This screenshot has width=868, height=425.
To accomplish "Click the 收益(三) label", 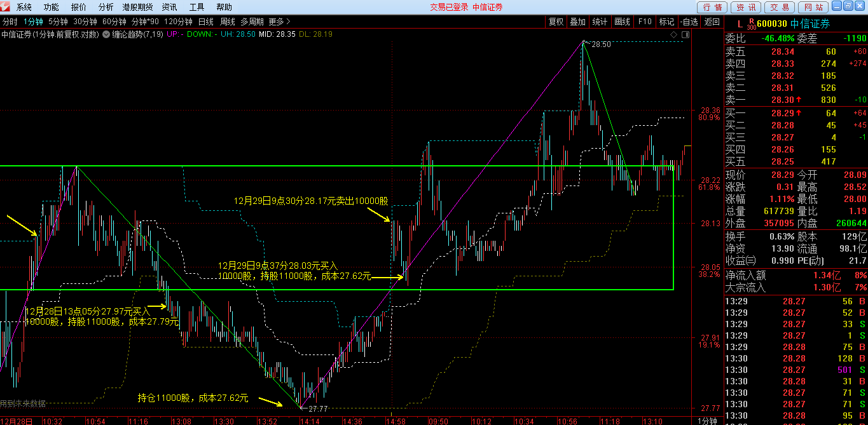I will pyautogui.click(x=741, y=260).
